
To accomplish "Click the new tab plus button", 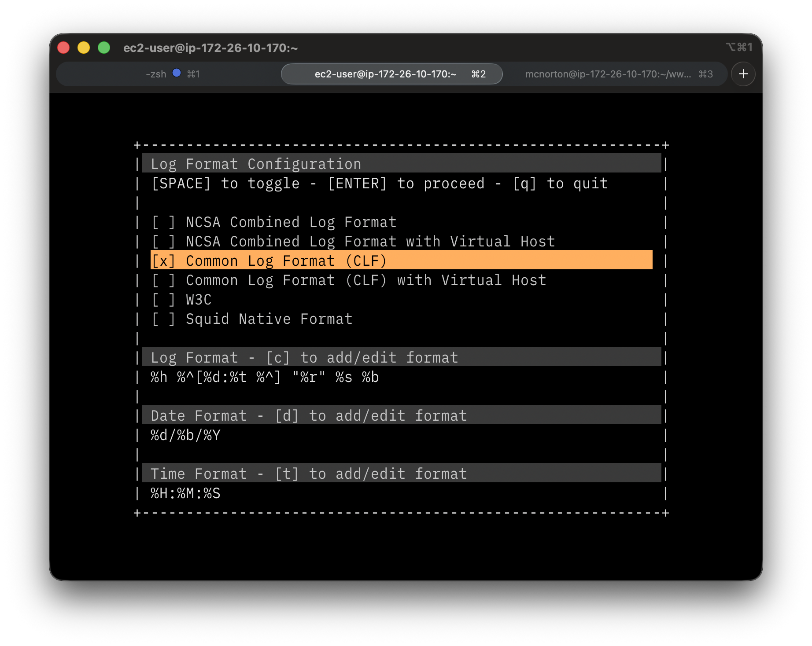I will (x=743, y=74).
